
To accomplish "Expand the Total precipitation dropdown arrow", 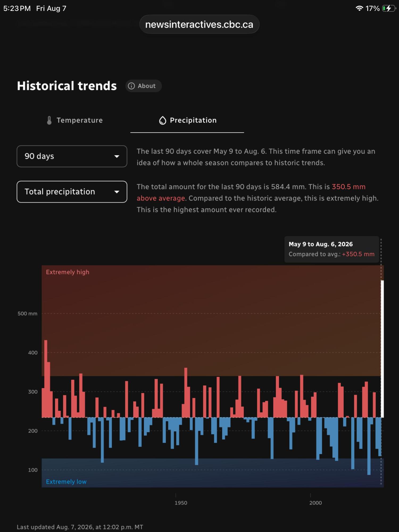I will [x=117, y=192].
